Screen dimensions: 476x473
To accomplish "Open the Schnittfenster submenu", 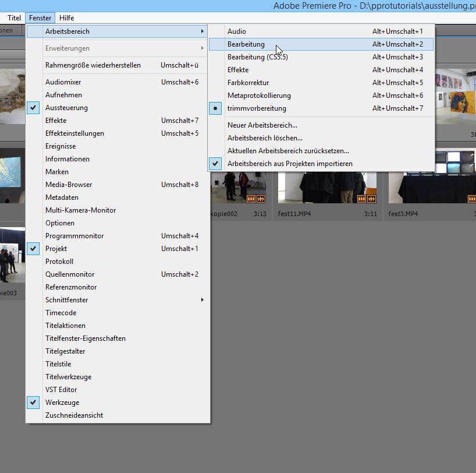I will pyautogui.click(x=117, y=300).
